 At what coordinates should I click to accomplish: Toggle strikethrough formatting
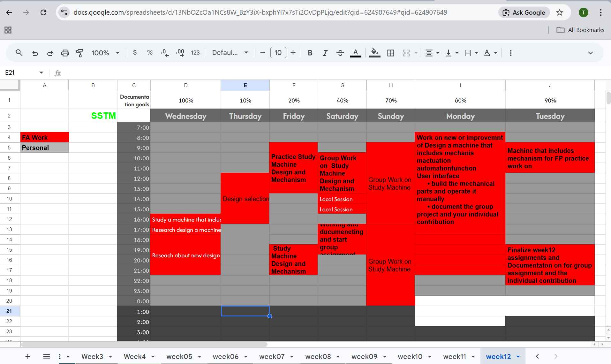click(x=340, y=53)
